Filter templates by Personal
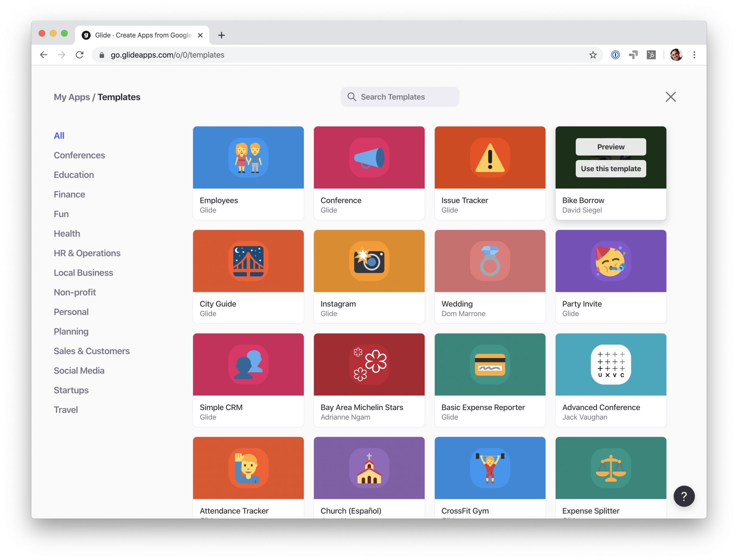738x560 pixels. pyautogui.click(x=71, y=312)
